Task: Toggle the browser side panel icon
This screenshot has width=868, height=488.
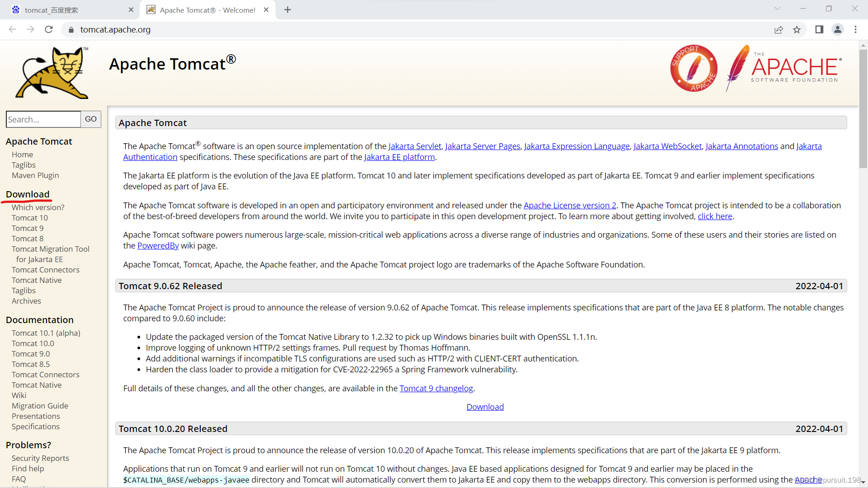Action: point(819,29)
